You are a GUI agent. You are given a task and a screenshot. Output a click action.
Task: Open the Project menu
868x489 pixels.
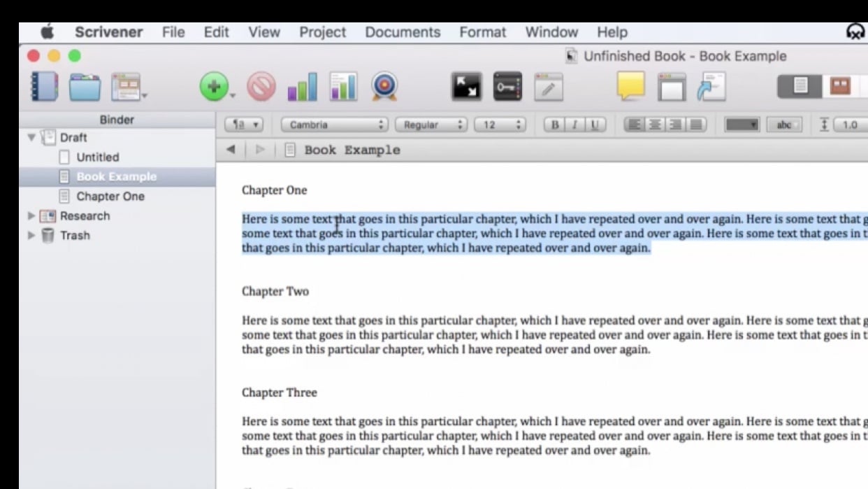pyautogui.click(x=322, y=32)
